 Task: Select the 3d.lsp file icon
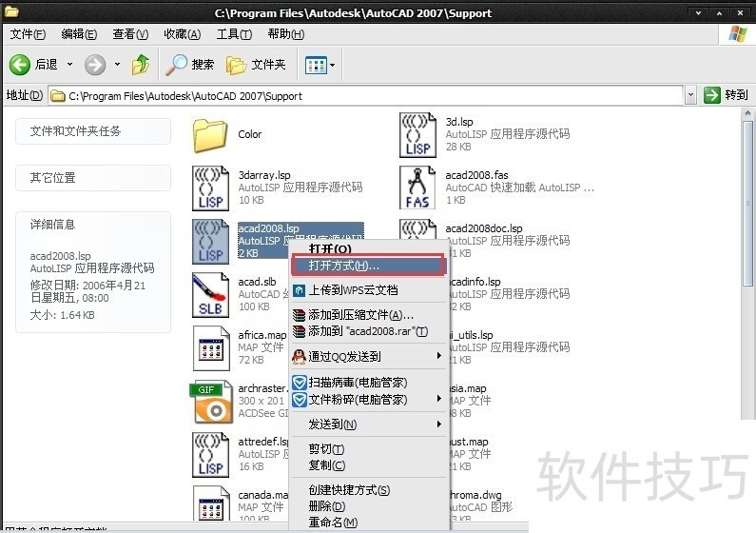click(x=418, y=135)
